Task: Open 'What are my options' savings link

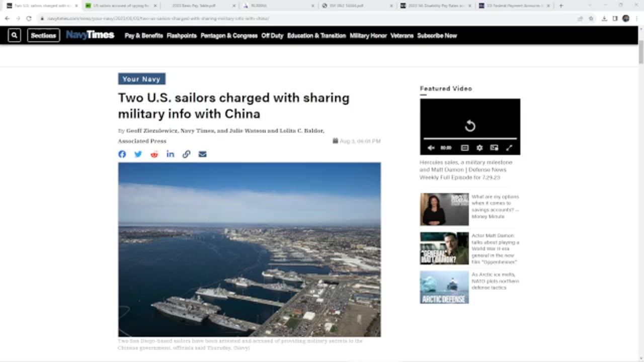Action: pos(495,207)
